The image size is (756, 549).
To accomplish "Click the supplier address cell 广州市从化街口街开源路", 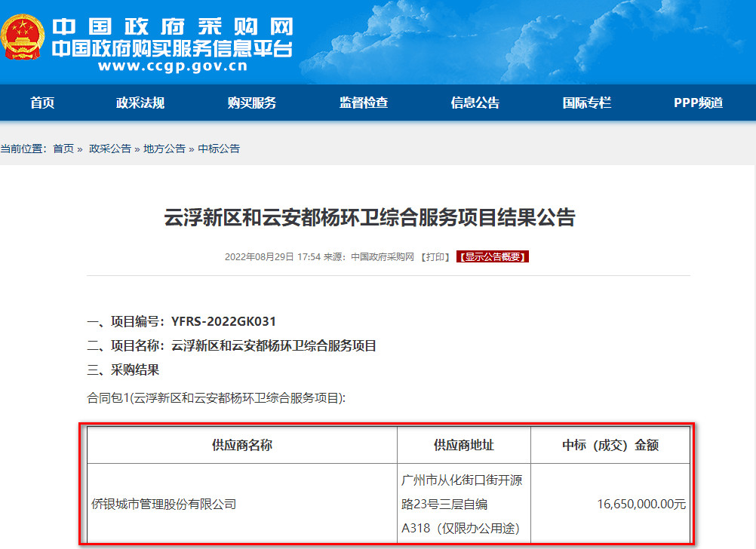I will (464, 505).
